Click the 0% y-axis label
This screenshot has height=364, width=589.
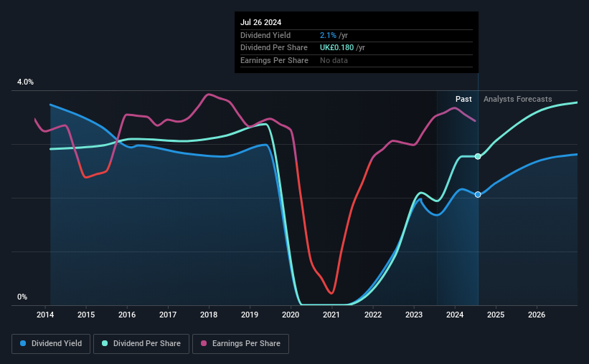point(22,297)
